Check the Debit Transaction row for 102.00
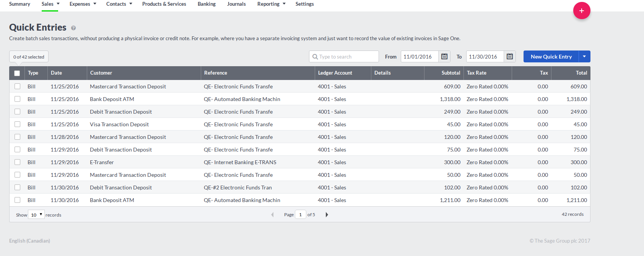 click(x=17, y=188)
